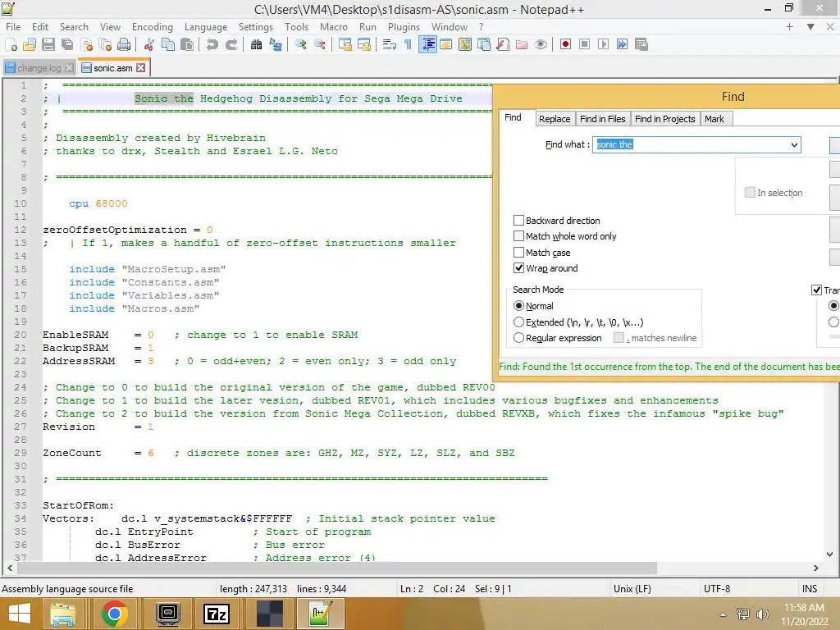Click the Copy toolbar icon
840x630 pixels.
(167, 44)
